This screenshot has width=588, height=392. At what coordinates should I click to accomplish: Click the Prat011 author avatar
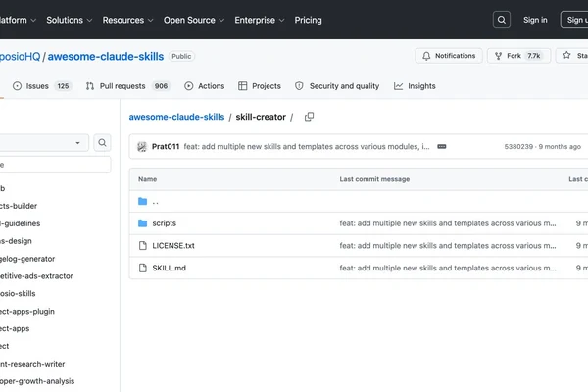click(142, 147)
